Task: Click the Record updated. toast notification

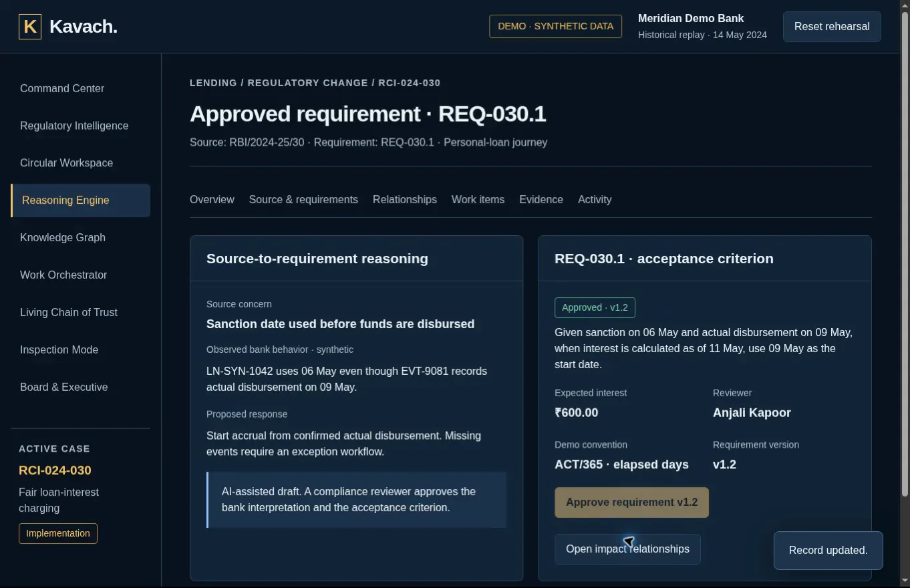Action: pyautogui.click(x=828, y=551)
